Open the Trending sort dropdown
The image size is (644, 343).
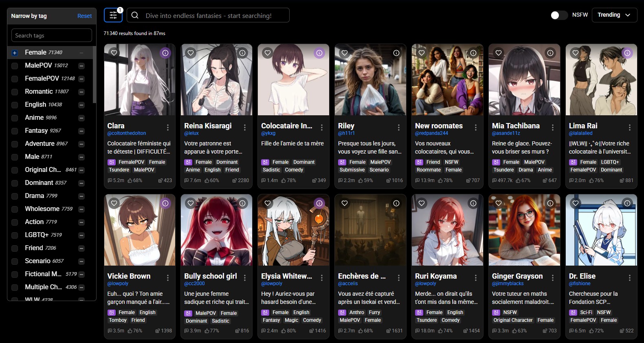[x=614, y=15]
